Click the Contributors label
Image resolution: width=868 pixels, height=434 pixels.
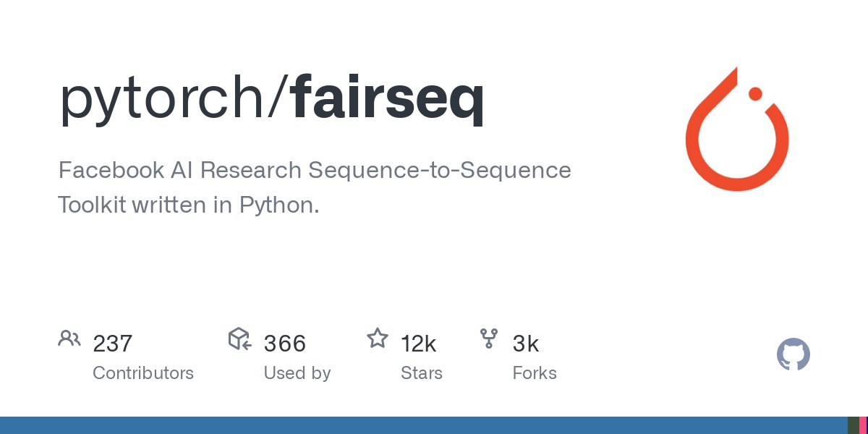click(143, 373)
